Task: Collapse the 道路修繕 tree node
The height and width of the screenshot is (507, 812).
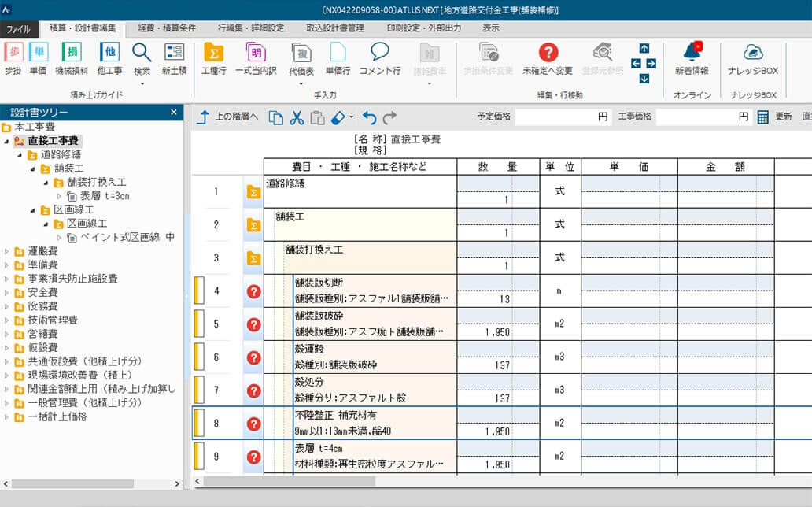Action: [x=20, y=155]
